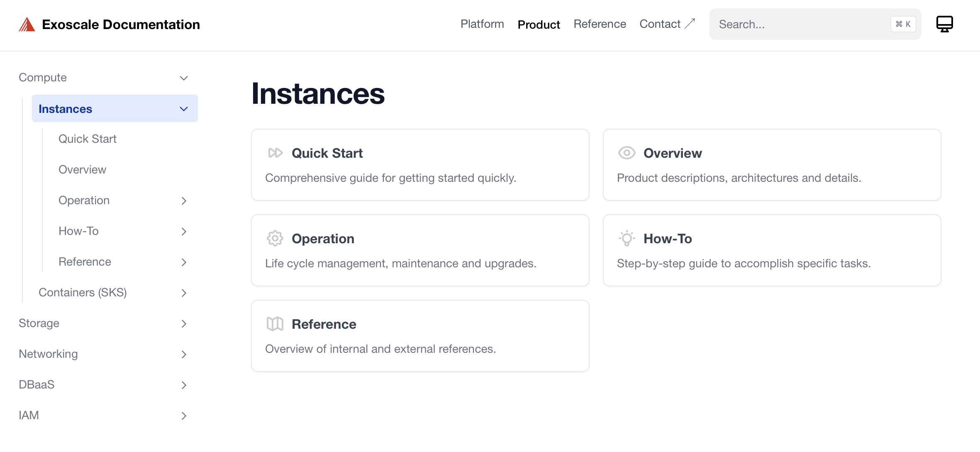The height and width of the screenshot is (452, 980).
Task: Click the fast-forward icon on Quick Start card
Action: tap(275, 153)
